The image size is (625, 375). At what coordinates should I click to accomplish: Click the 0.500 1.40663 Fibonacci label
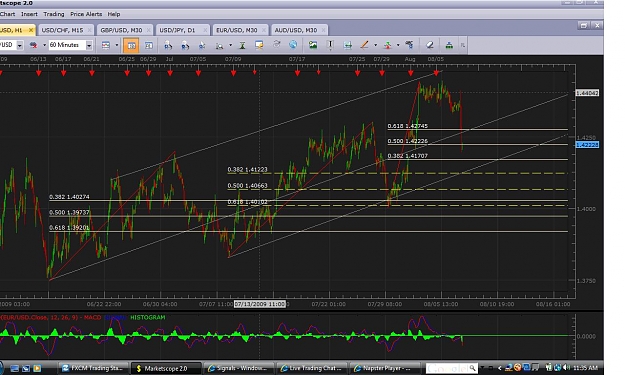tap(248, 186)
